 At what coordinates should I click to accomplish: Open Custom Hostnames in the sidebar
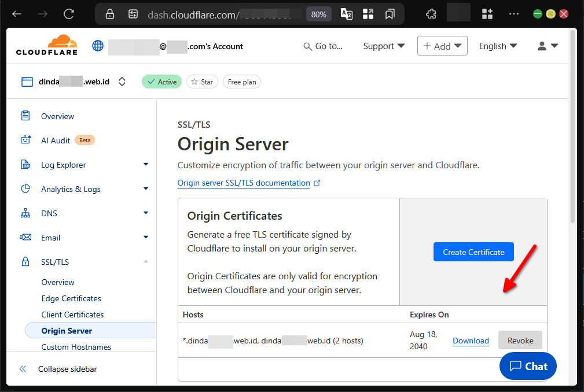tap(76, 347)
